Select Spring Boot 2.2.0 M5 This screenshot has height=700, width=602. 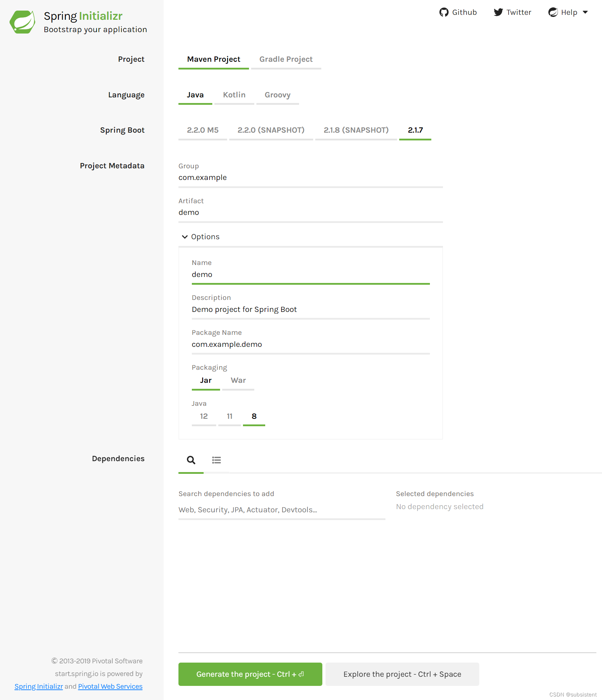tap(202, 130)
